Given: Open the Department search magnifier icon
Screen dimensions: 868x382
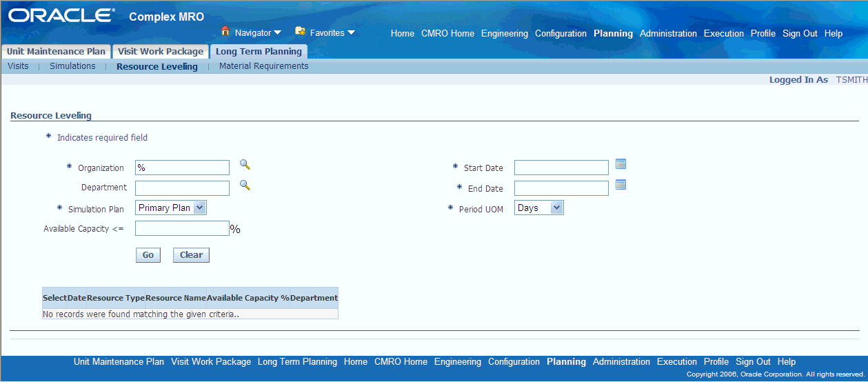Looking at the screenshot, I should pos(245,185).
